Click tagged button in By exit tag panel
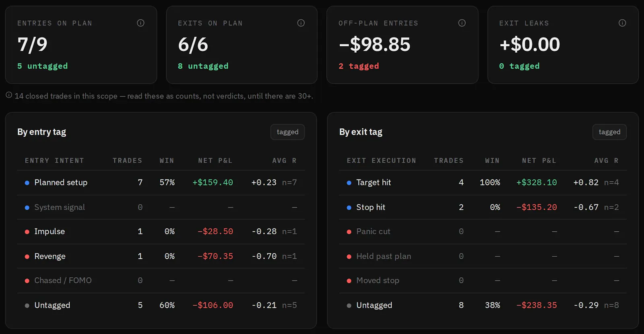 click(x=609, y=132)
